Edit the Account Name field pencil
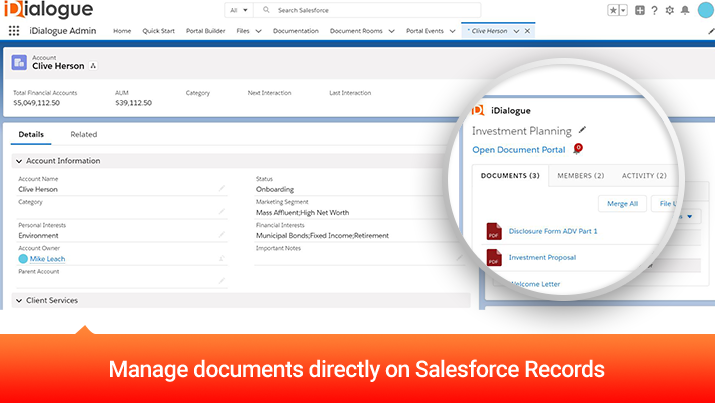 (x=222, y=188)
